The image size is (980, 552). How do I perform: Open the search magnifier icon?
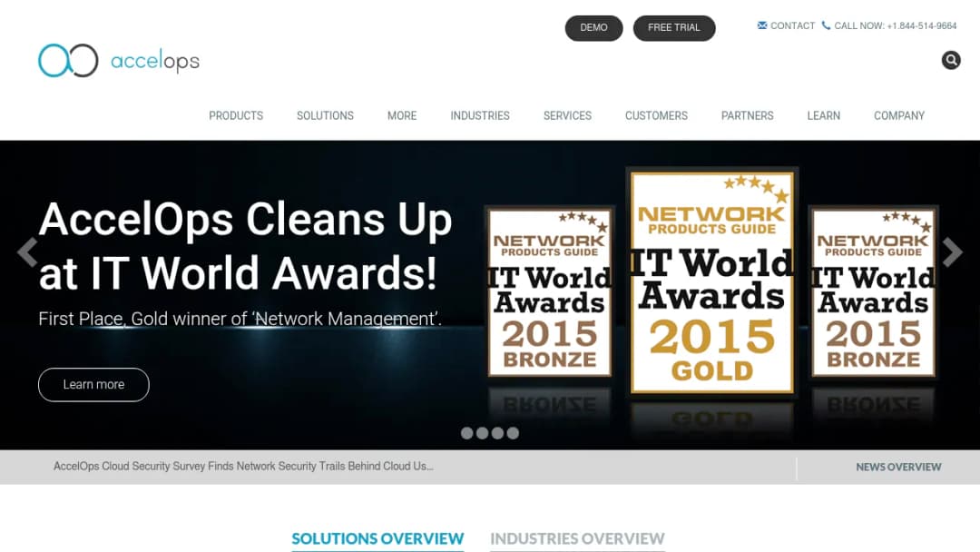pos(951,60)
